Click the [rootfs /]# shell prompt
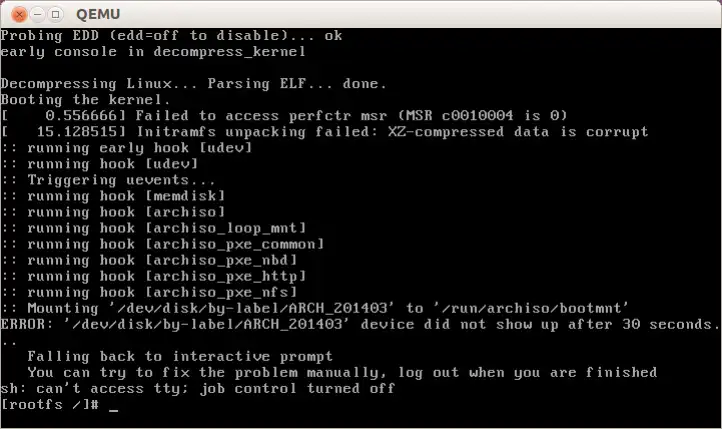The height and width of the screenshot is (429, 722). tap(50, 405)
